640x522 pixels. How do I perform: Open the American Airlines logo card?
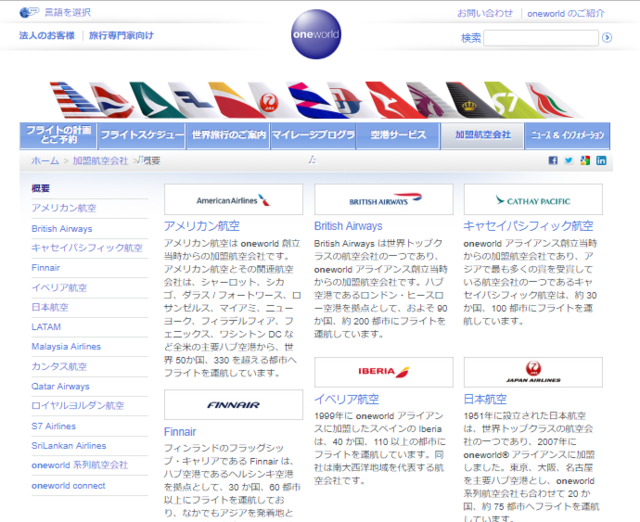(x=233, y=199)
